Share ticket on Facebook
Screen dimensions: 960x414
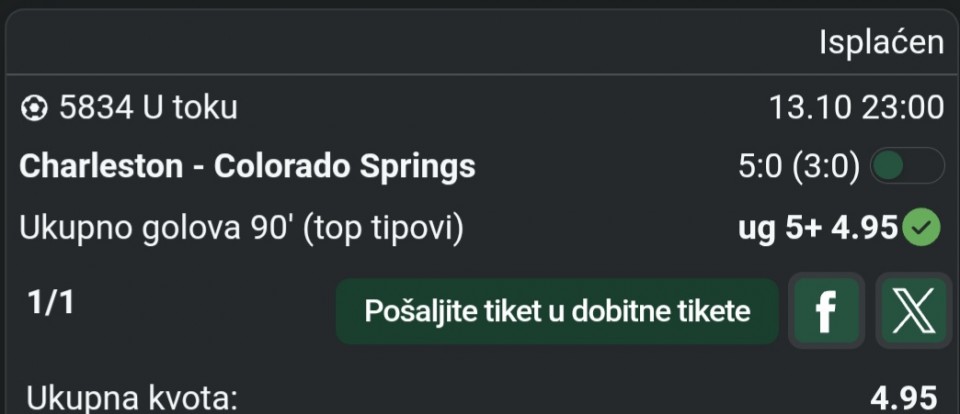tap(825, 311)
